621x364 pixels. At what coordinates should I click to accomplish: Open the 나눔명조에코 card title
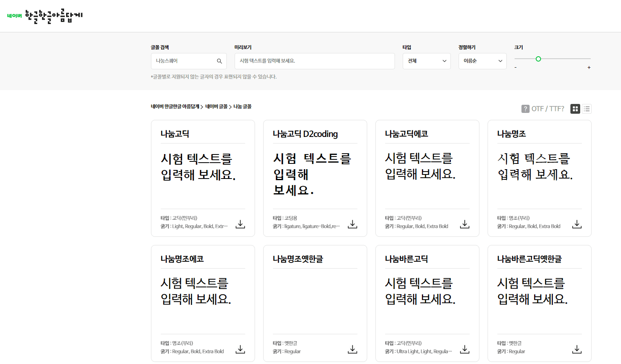[182, 259]
